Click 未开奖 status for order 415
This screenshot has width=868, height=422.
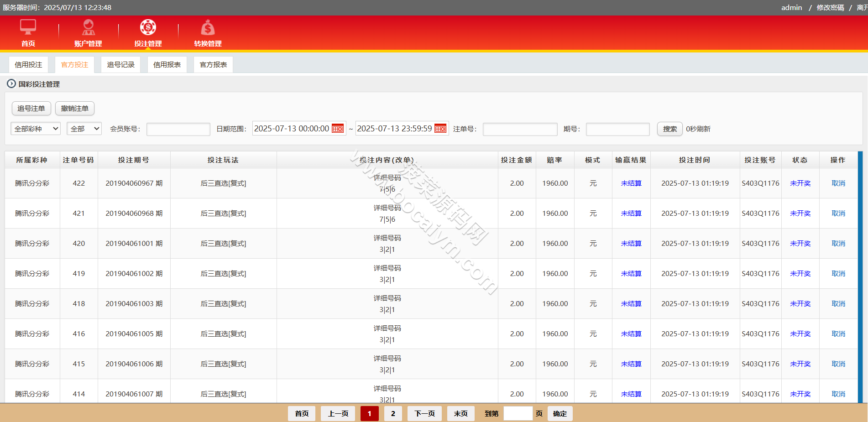[x=800, y=364]
